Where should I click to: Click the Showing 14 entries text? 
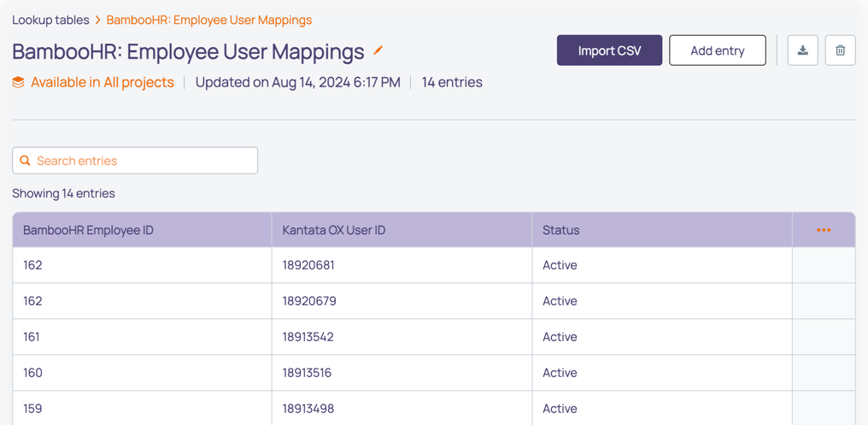coord(64,193)
